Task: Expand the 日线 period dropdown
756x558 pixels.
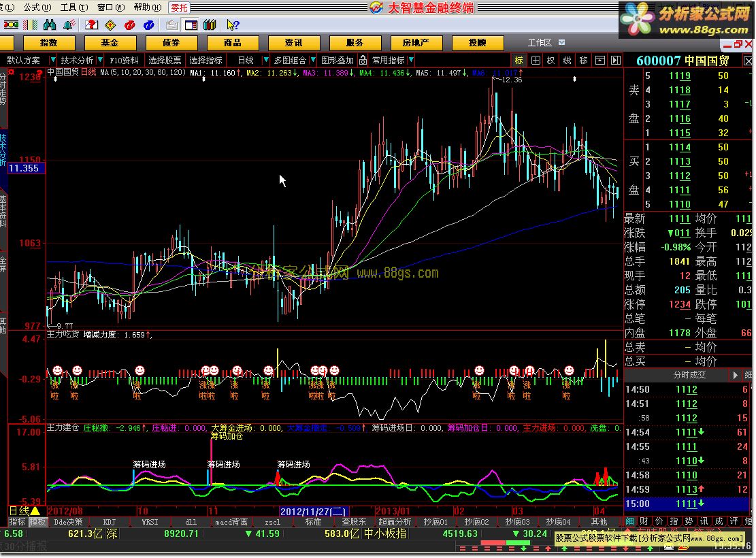Action: tap(265, 61)
